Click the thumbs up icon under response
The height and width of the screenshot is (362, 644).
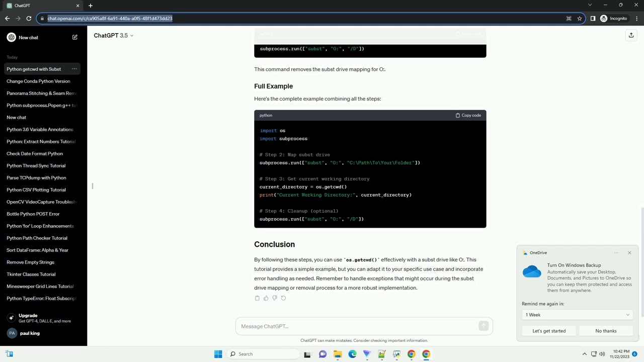[266, 298]
